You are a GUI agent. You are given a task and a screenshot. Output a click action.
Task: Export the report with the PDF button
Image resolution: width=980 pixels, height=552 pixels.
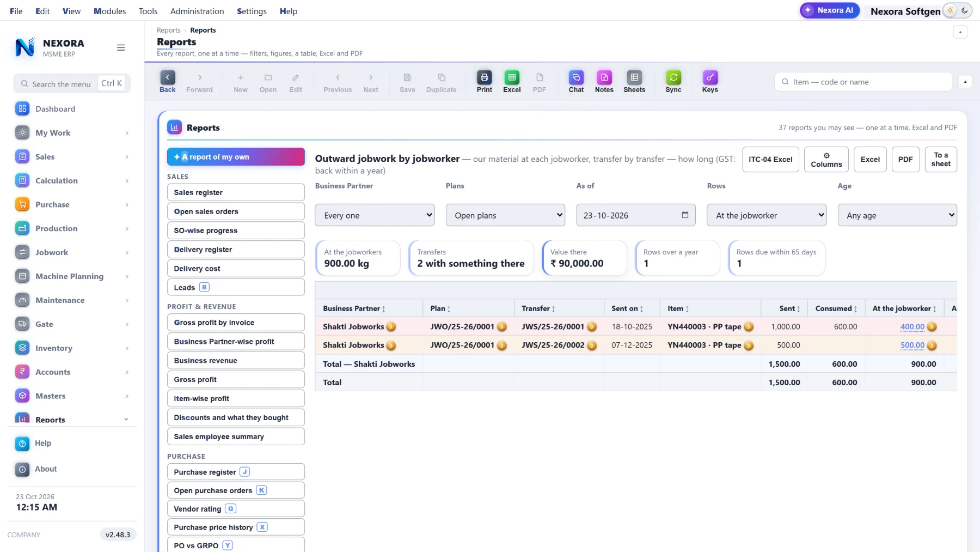click(905, 160)
